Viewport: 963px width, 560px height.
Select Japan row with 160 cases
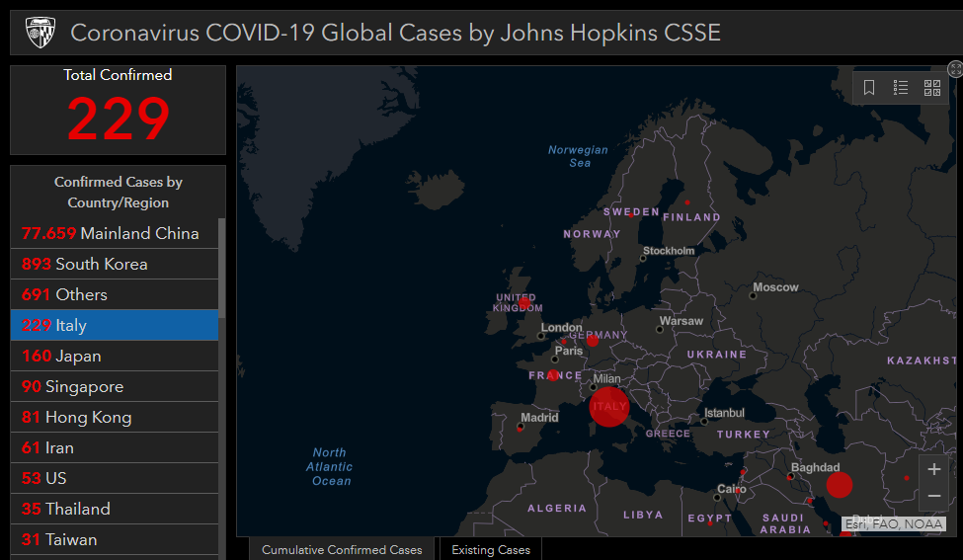pyautogui.click(x=115, y=357)
